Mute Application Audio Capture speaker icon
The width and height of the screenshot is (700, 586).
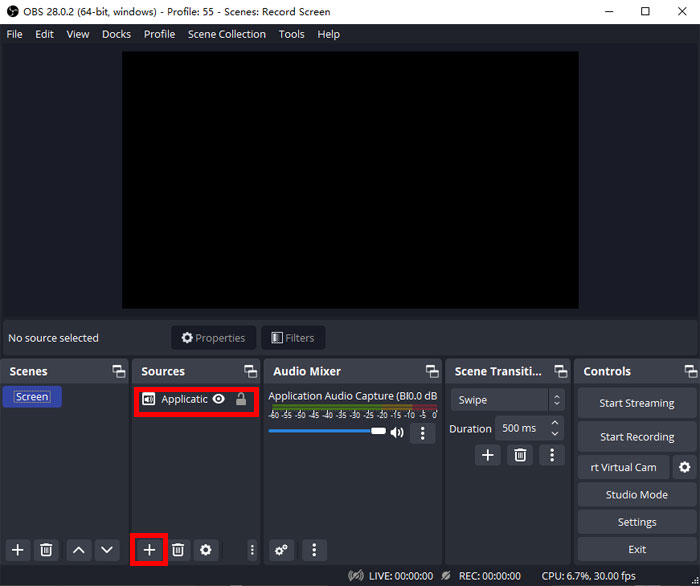[x=397, y=432]
